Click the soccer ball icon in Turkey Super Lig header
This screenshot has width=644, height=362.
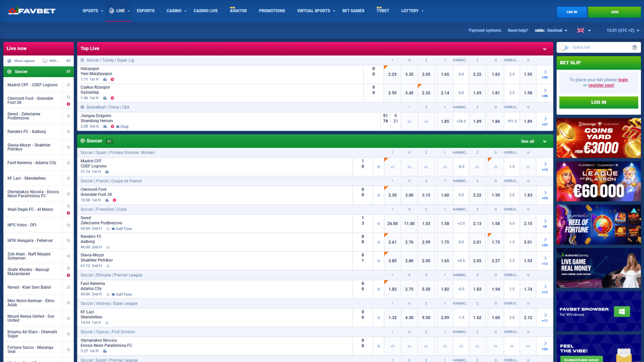click(x=82, y=60)
